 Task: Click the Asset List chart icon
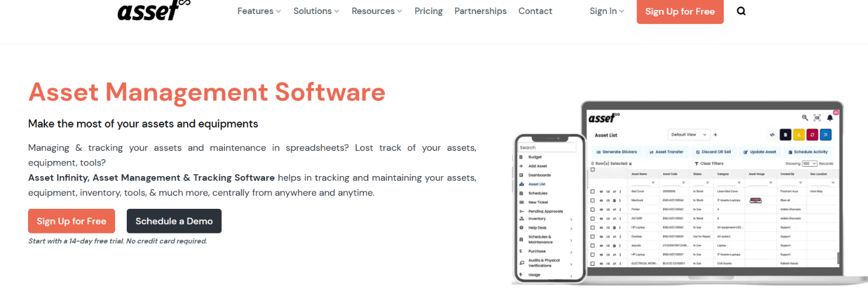tap(521, 184)
